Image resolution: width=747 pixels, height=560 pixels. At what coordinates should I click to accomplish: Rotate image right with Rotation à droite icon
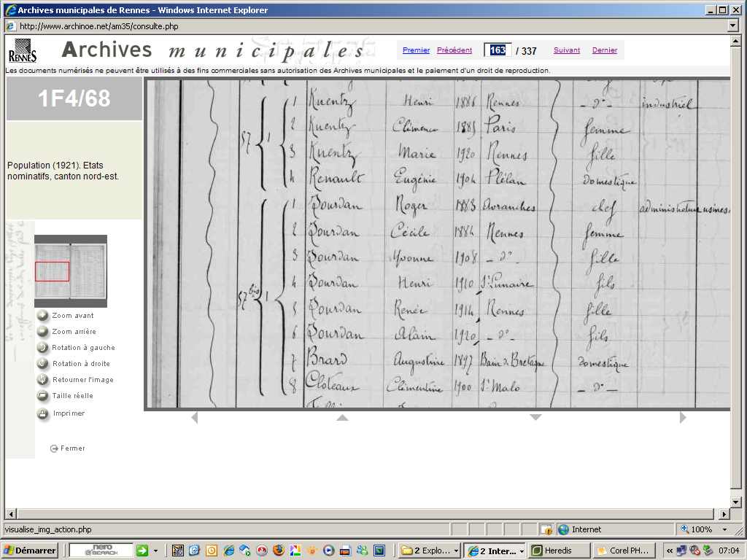click(x=43, y=364)
